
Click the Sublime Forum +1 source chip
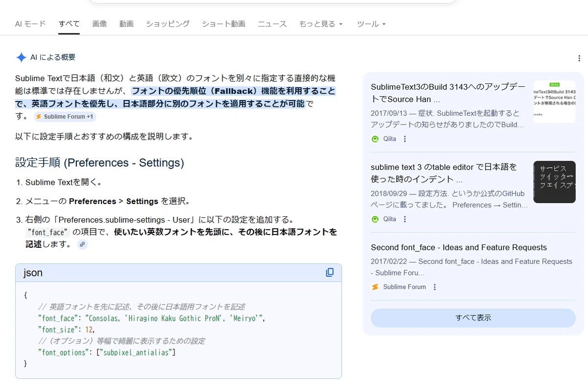pyautogui.click(x=65, y=117)
